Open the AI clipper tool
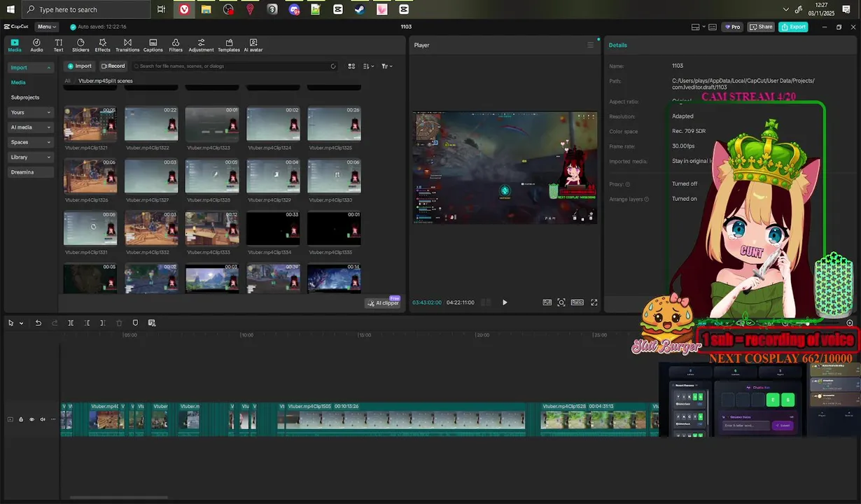 383,302
